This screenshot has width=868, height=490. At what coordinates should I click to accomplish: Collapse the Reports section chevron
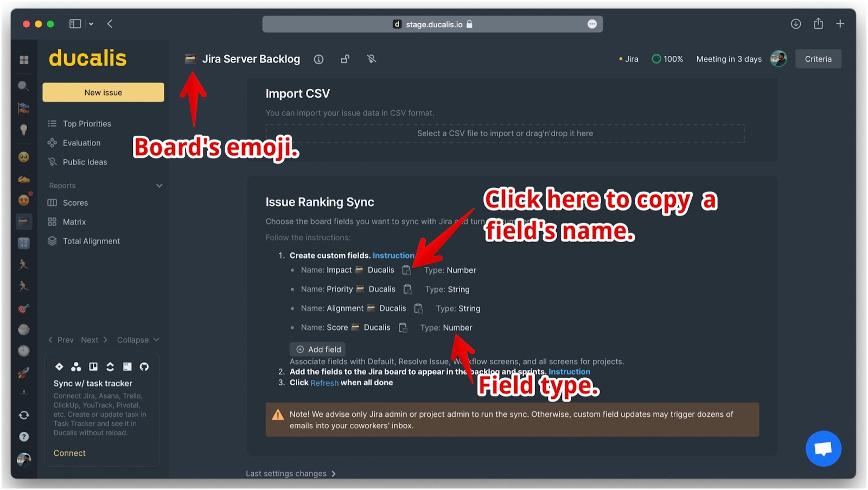(159, 186)
